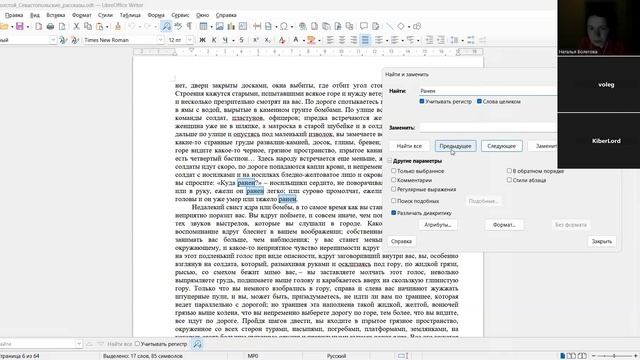Screen dimensions: 640x360
Task: Toggle formatting marks pilcrow icon
Action: (189, 27)
